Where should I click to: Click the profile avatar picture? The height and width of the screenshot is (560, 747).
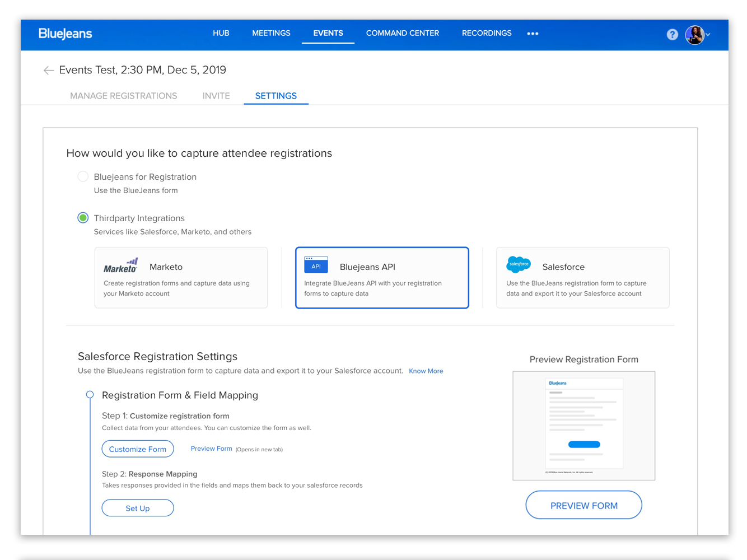[x=694, y=35]
